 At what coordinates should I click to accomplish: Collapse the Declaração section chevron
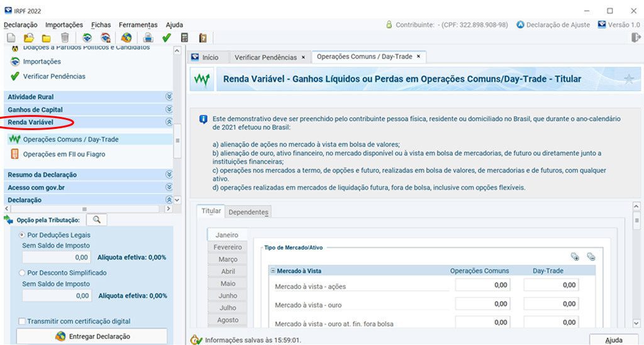tap(169, 199)
